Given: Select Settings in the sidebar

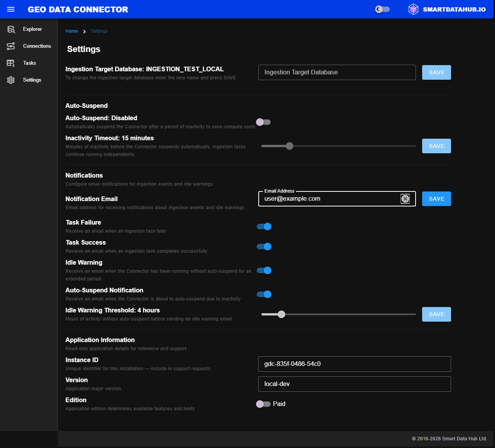Looking at the screenshot, I should coord(29,80).
